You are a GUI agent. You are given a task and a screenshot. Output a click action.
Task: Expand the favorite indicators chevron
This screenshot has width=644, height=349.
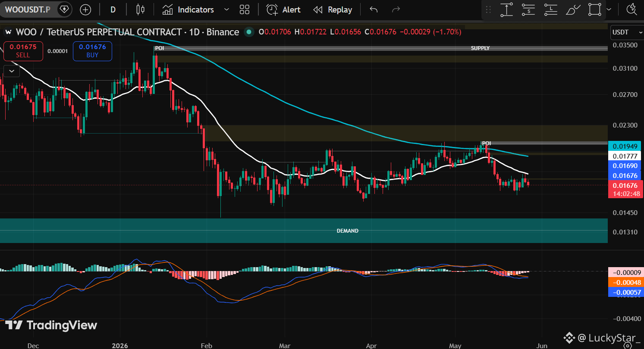click(x=227, y=9)
